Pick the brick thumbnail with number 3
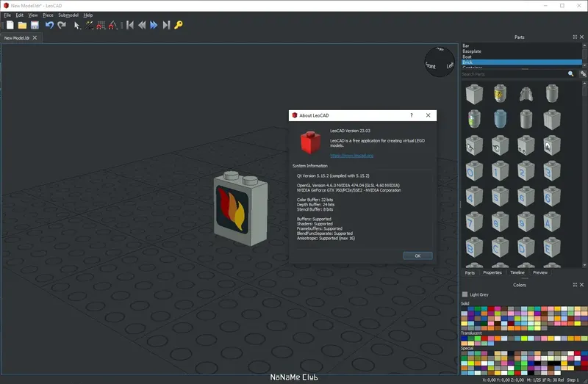 pos(552,171)
